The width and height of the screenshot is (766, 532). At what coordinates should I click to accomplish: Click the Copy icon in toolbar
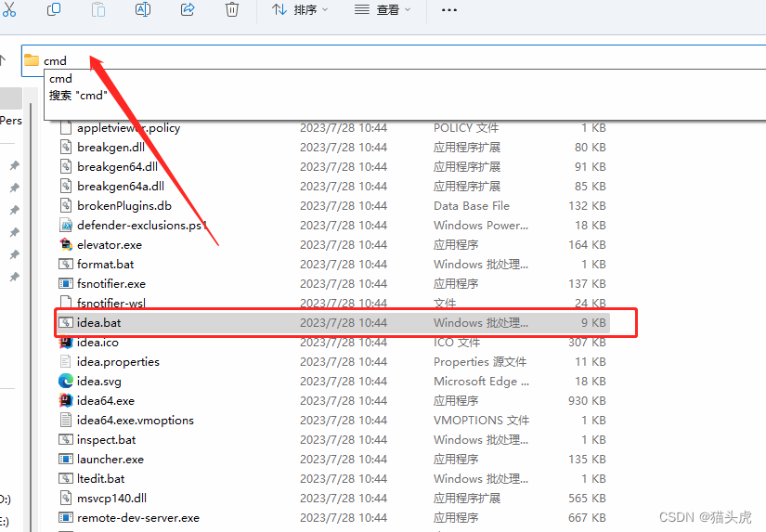click(53, 9)
